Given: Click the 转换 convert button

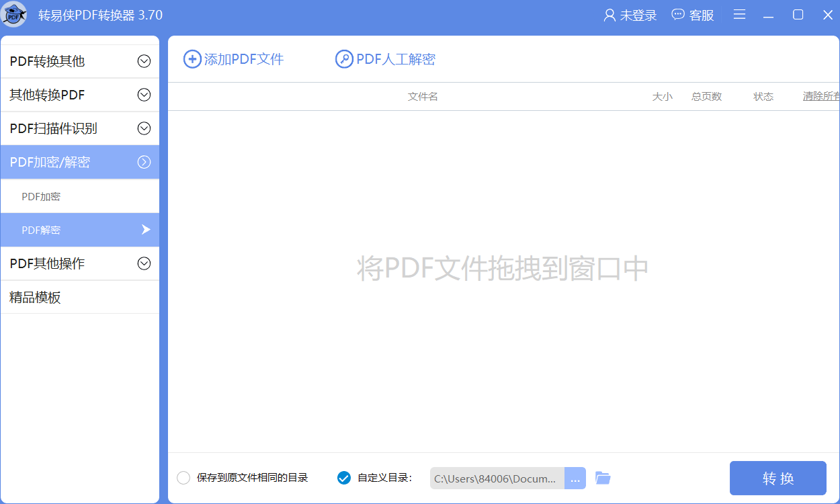Looking at the screenshot, I should (x=778, y=478).
